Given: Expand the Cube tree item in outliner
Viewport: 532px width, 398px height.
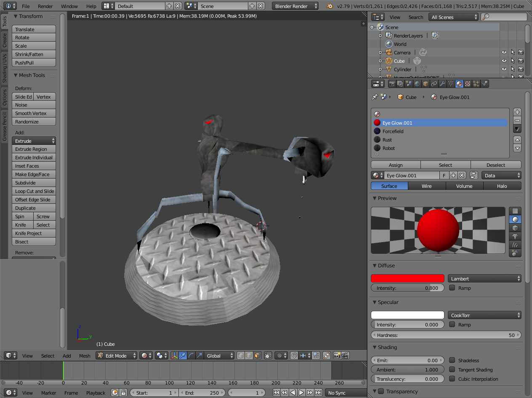Looking at the screenshot, I should 380,61.
